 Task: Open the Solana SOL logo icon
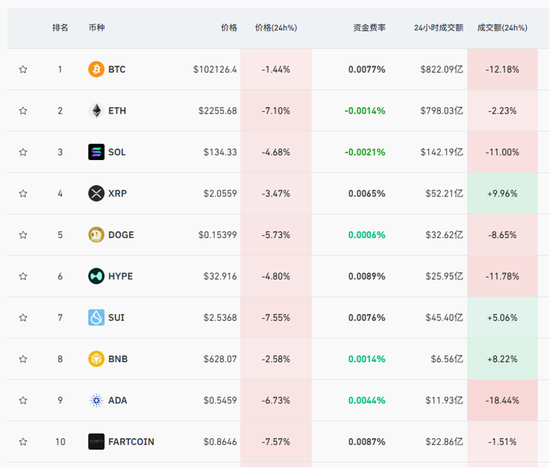tap(96, 152)
